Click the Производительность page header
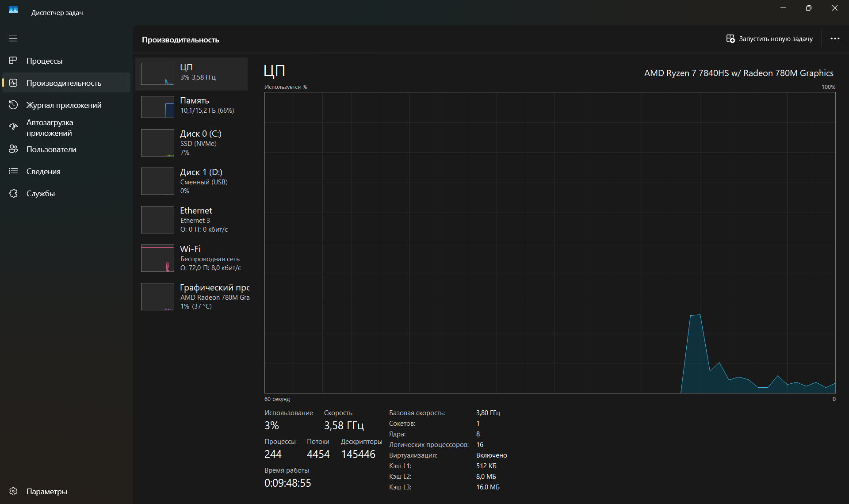The image size is (849, 504). 180,40
